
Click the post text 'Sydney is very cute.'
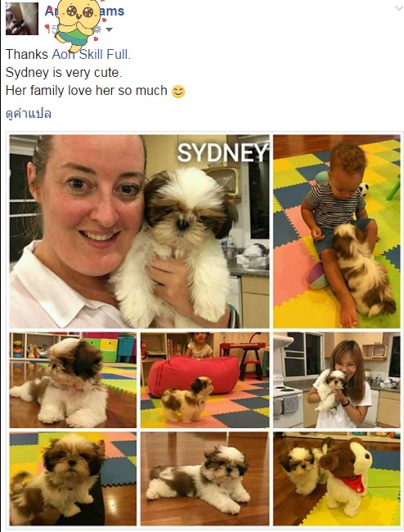point(63,73)
